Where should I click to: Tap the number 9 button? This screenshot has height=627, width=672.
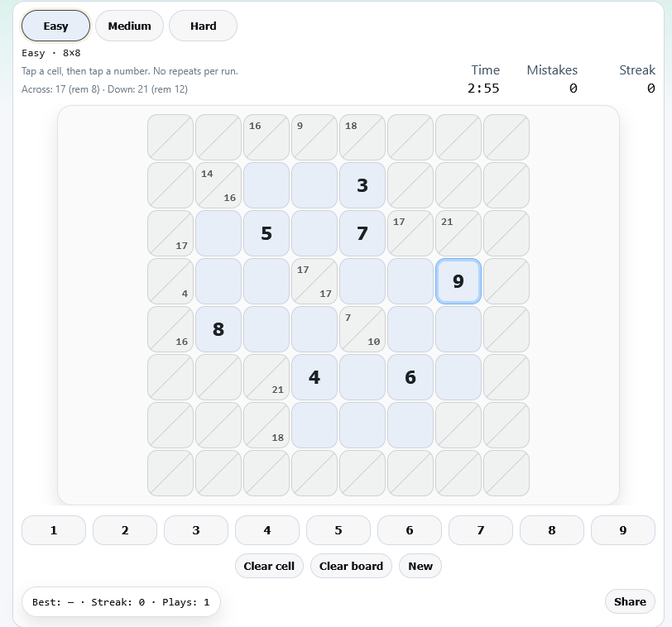click(623, 529)
